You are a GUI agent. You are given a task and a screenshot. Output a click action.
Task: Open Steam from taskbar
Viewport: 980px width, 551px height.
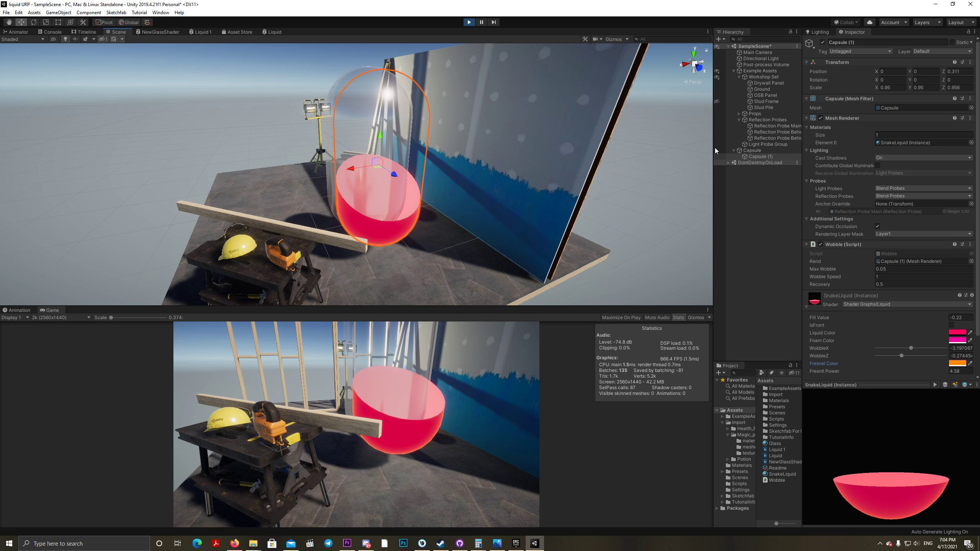click(441, 543)
